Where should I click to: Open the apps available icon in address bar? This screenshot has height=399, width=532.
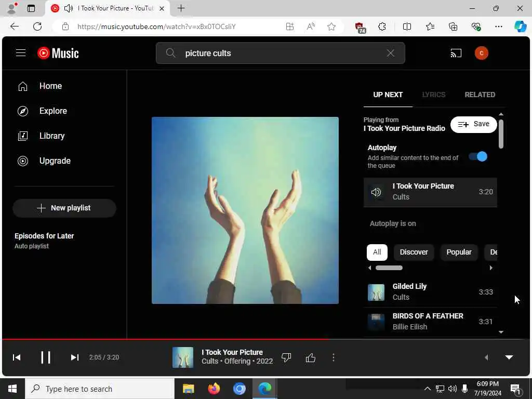point(290,26)
